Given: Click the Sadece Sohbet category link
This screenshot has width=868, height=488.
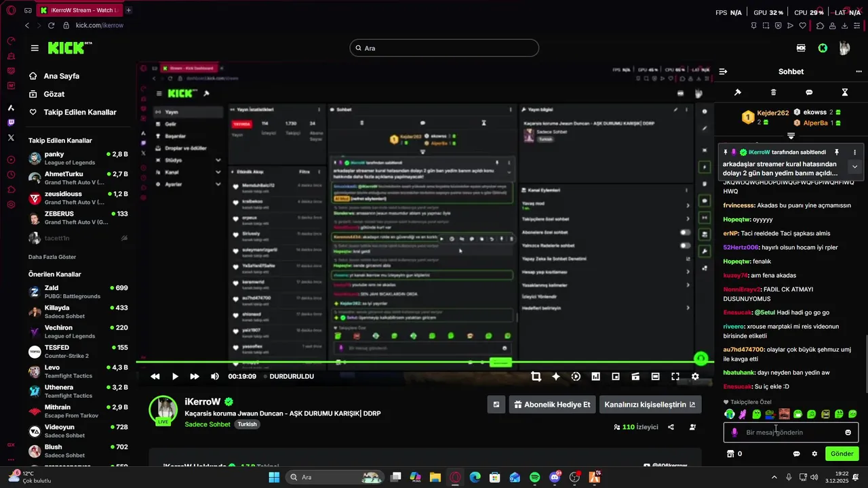Looking at the screenshot, I should pos(208,424).
